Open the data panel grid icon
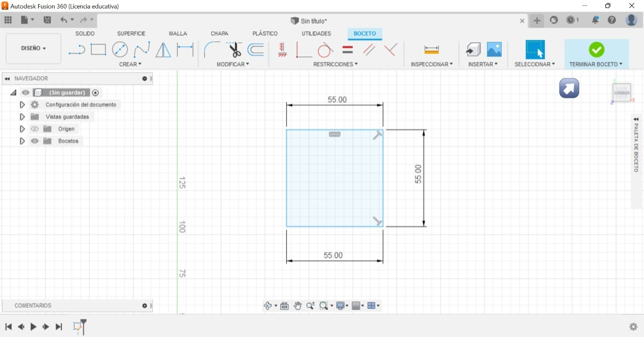The image size is (644, 337). pyautogui.click(x=8, y=20)
